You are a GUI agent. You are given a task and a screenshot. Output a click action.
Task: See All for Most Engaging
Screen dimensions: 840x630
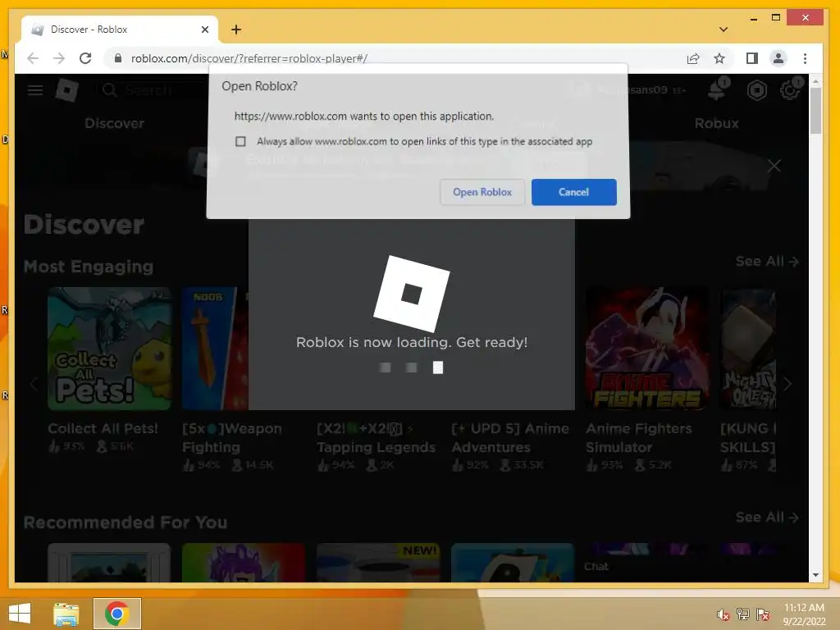click(767, 262)
